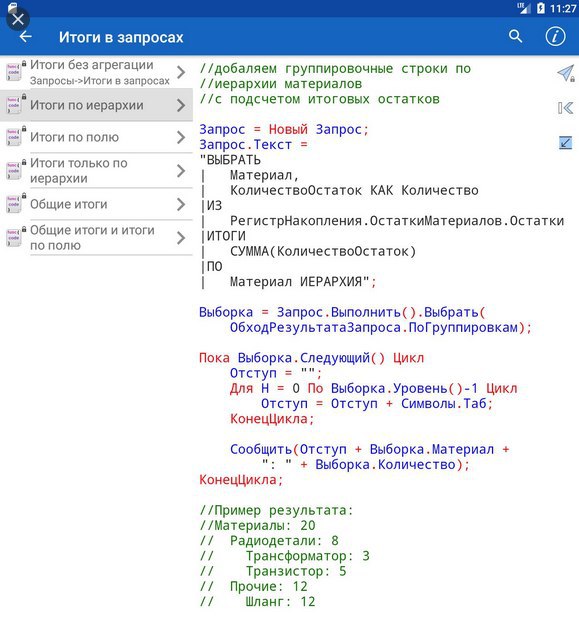Close the overlay with the X button
Screen dimensions: 579x627
pos(18,19)
